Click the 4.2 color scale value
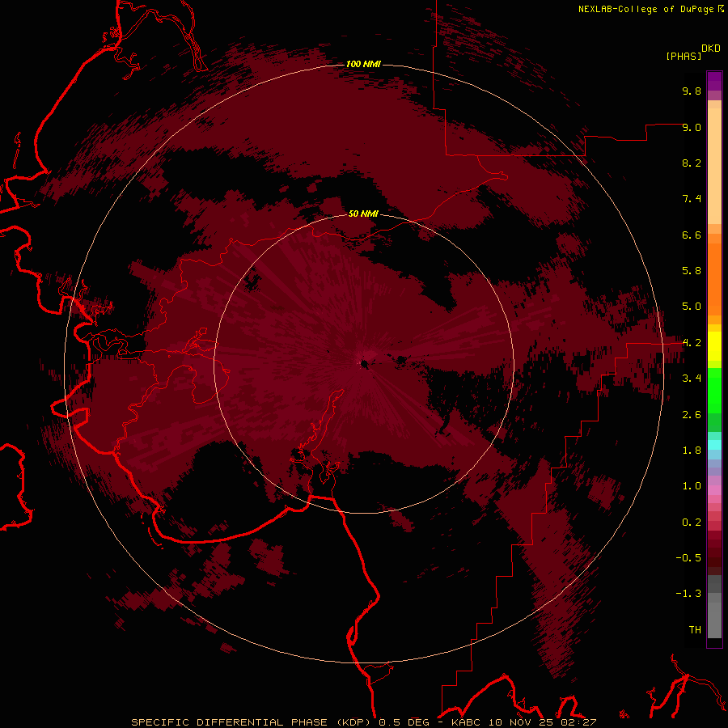Image resolution: width=728 pixels, height=728 pixels. (x=692, y=343)
